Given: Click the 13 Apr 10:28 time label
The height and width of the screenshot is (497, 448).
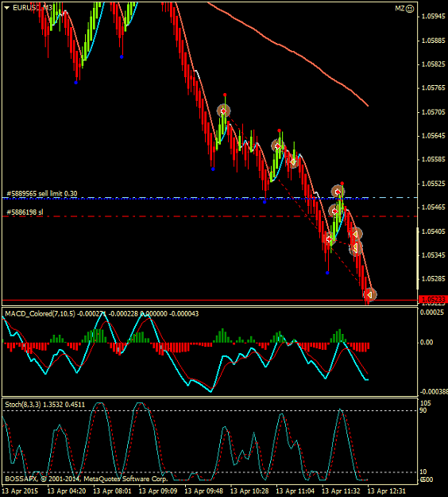Looking at the screenshot, I should pyautogui.click(x=249, y=491).
